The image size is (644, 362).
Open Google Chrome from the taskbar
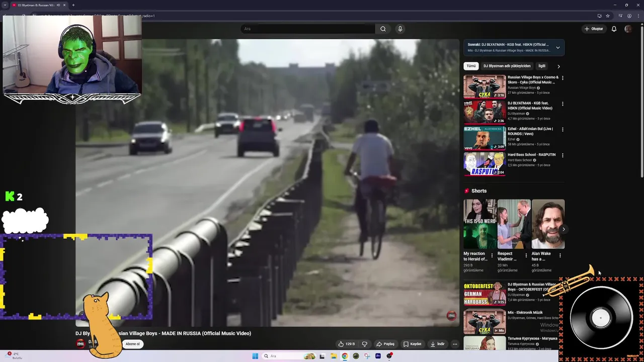[x=345, y=356]
